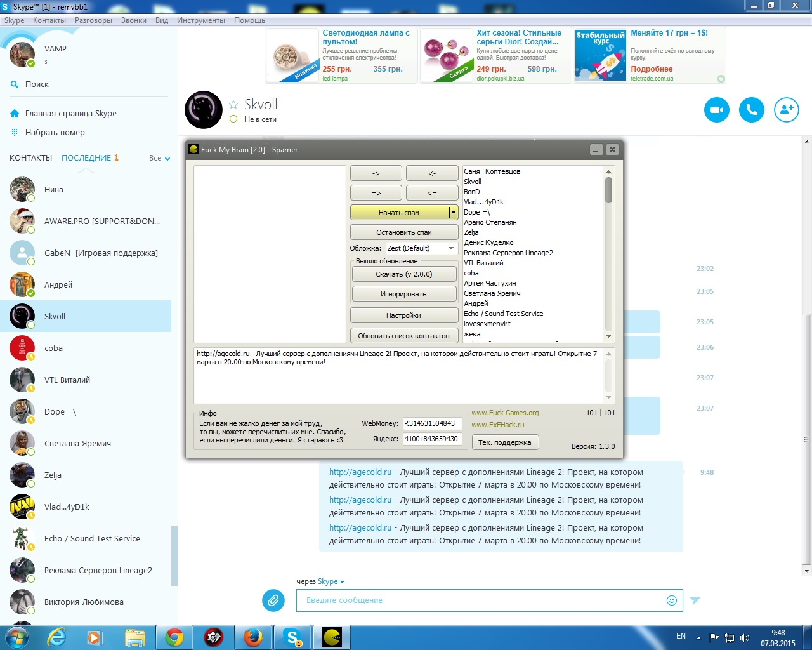Open the coba contact in sidebar
The width and height of the screenshot is (812, 650).
tap(86, 348)
